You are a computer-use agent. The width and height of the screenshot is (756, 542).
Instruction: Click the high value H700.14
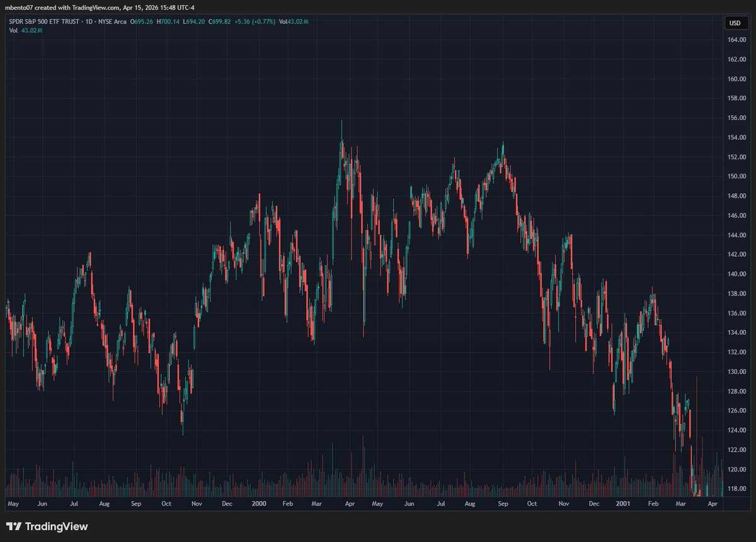[x=168, y=21]
